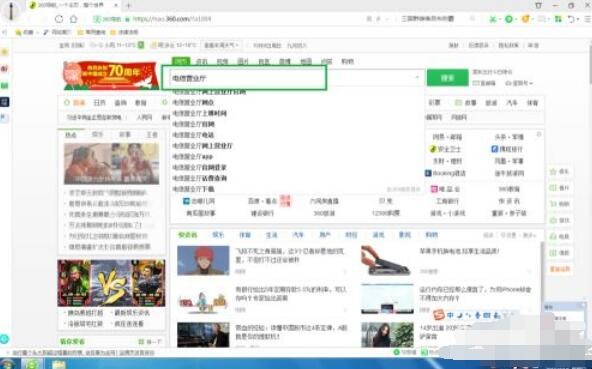Click inside the 电信营业厅 search field
This screenshot has width=592, height=369.
point(244,78)
